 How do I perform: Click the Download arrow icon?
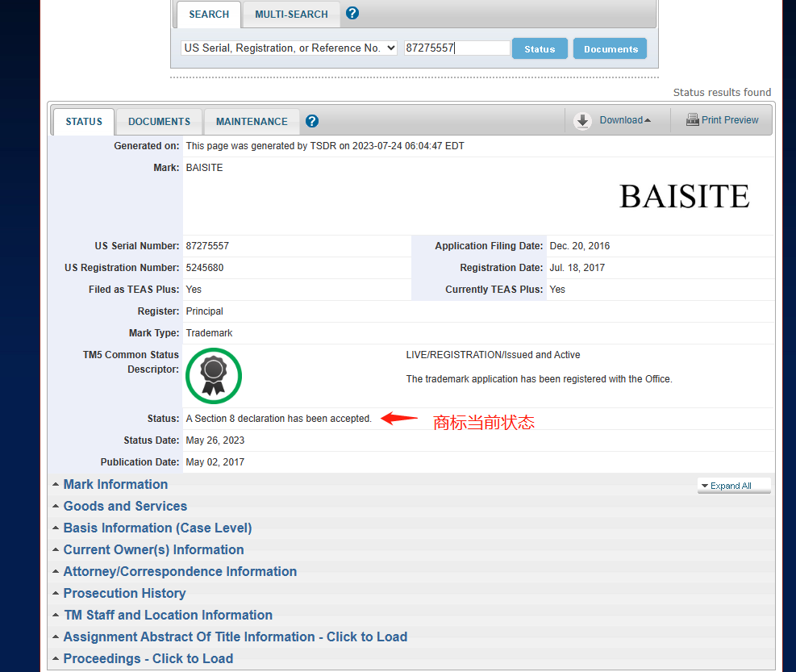(582, 121)
